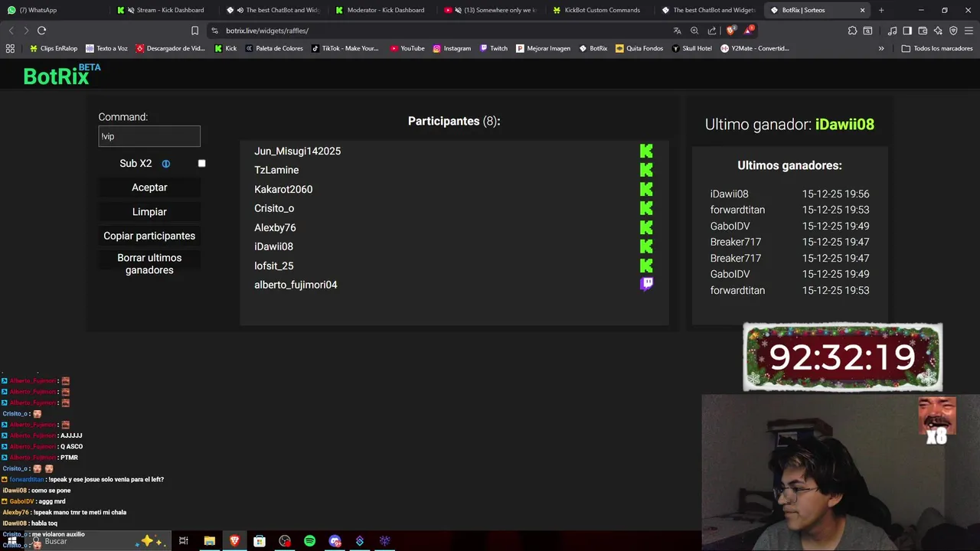Viewport: 980px width, 551px height.
Task: Open the Paleta de Colores bookmark
Action: tap(273, 48)
